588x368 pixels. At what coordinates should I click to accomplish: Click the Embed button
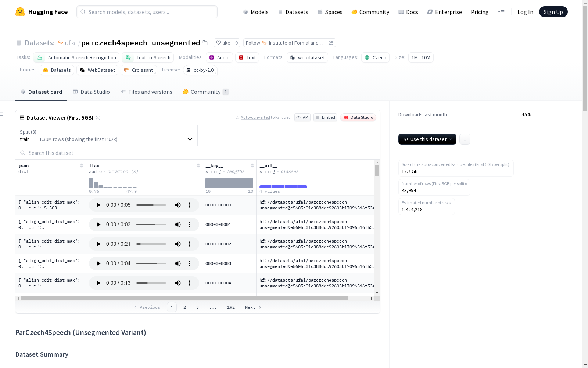point(325,117)
